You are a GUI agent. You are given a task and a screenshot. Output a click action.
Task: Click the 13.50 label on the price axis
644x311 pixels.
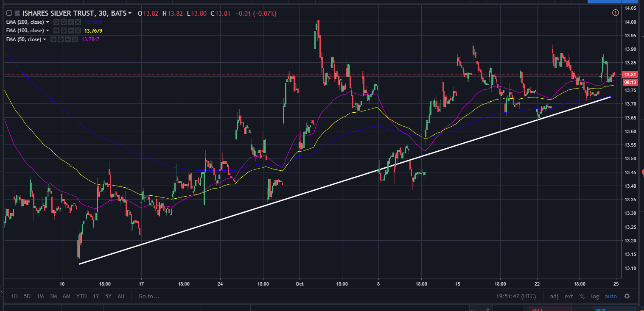(630, 158)
